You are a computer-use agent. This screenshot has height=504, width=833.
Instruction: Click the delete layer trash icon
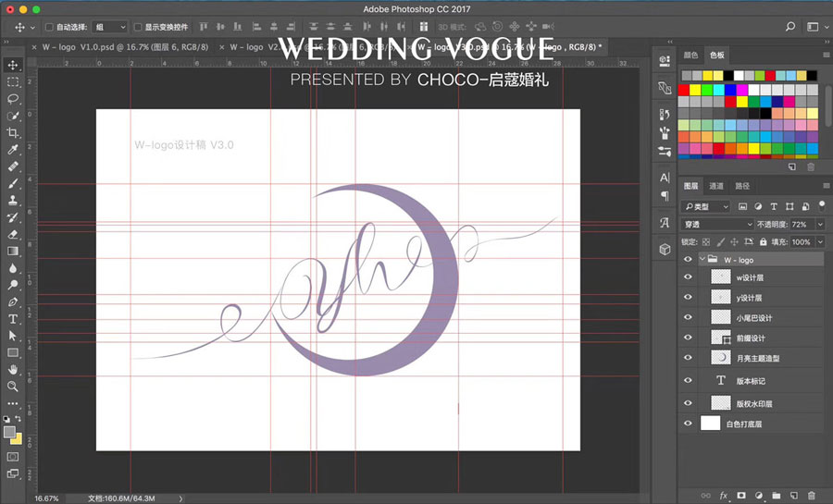tap(811, 497)
